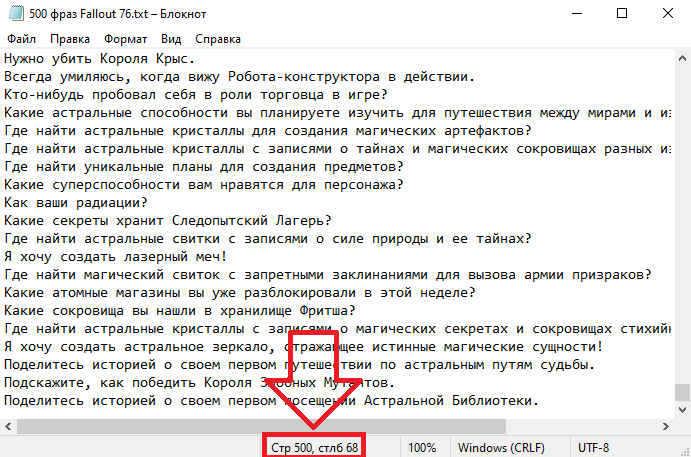Open the Справка menu
Viewport: 691px width, 457px height.
pos(218,39)
